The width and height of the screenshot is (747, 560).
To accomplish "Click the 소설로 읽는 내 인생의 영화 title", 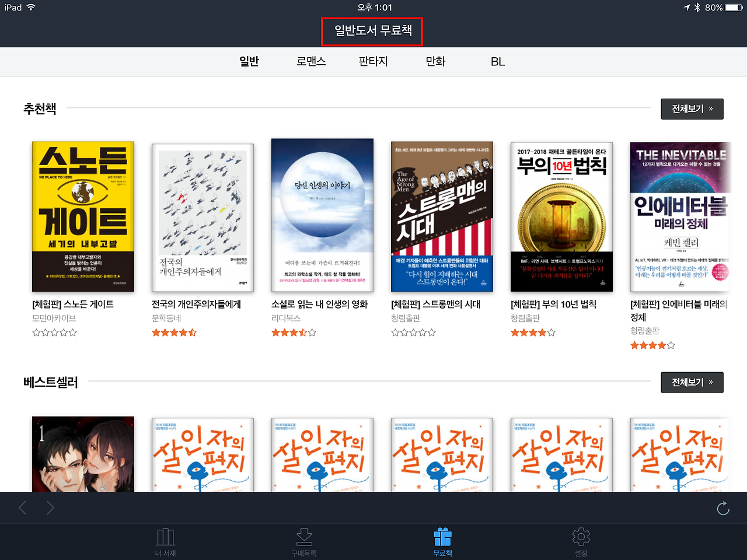I will click(320, 304).
